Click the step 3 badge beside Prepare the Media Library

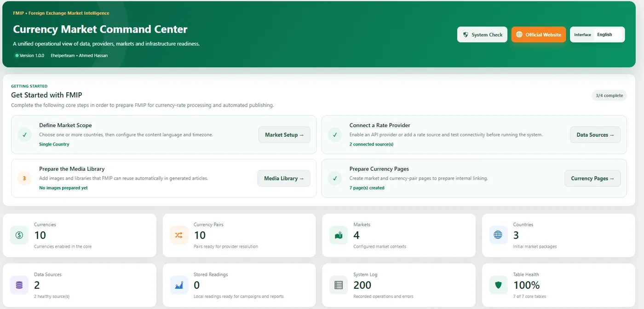(x=24, y=178)
